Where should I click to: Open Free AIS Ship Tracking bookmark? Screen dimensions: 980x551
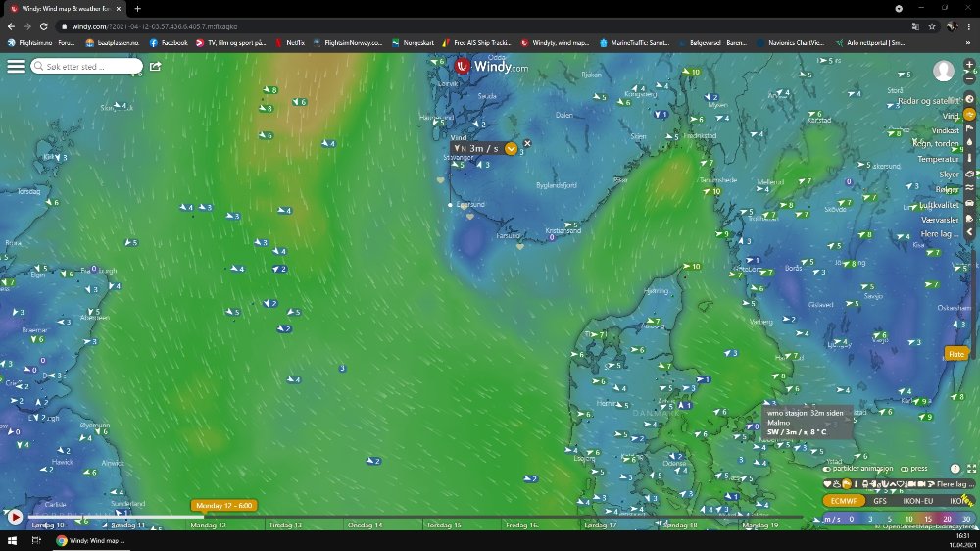476,42
